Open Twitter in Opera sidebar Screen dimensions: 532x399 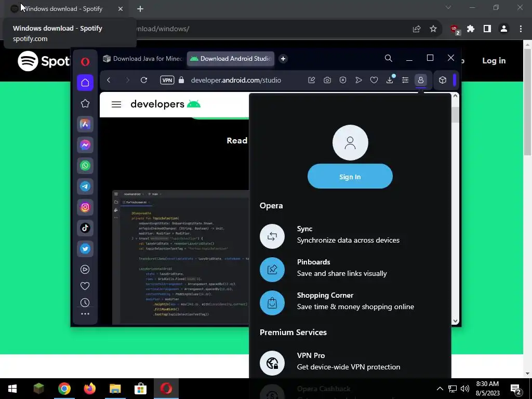point(85,249)
